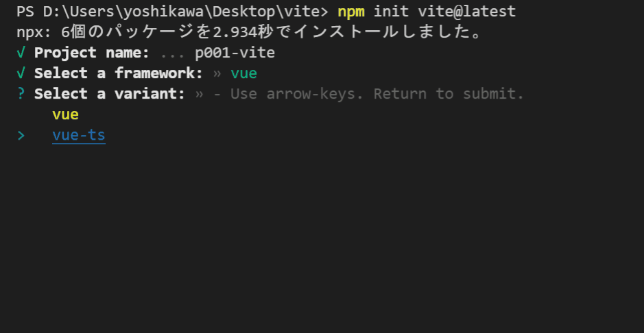Click the question mark beside Select a variant

21,94
